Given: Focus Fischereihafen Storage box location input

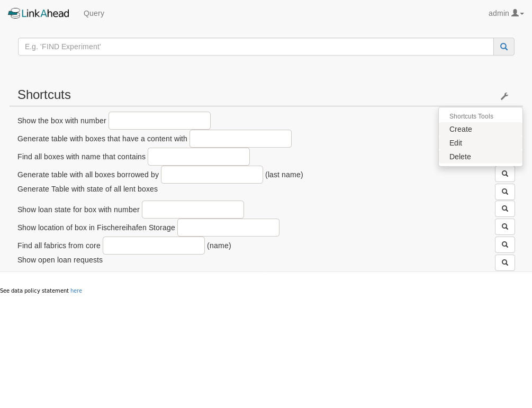Looking at the screenshot, I should [228, 227].
